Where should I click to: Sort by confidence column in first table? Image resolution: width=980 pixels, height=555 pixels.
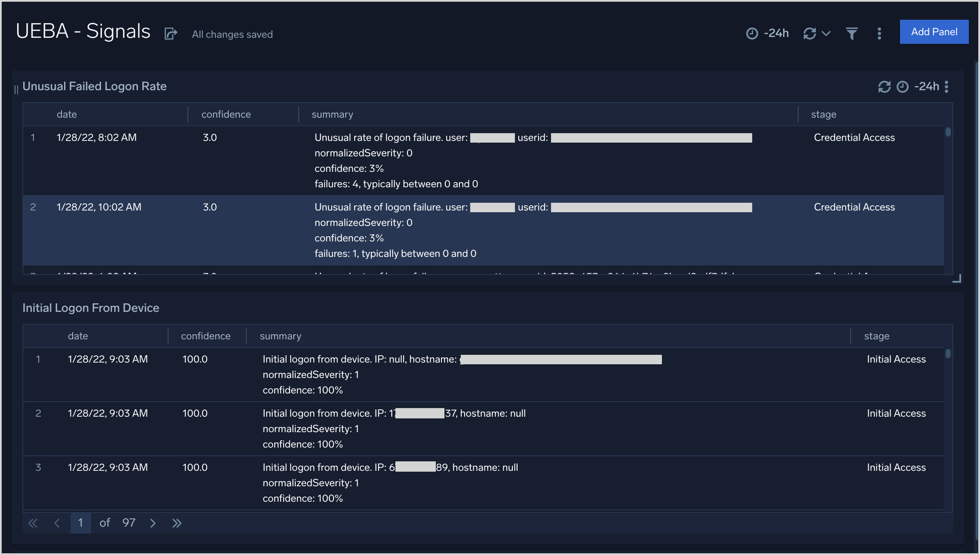pos(226,114)
